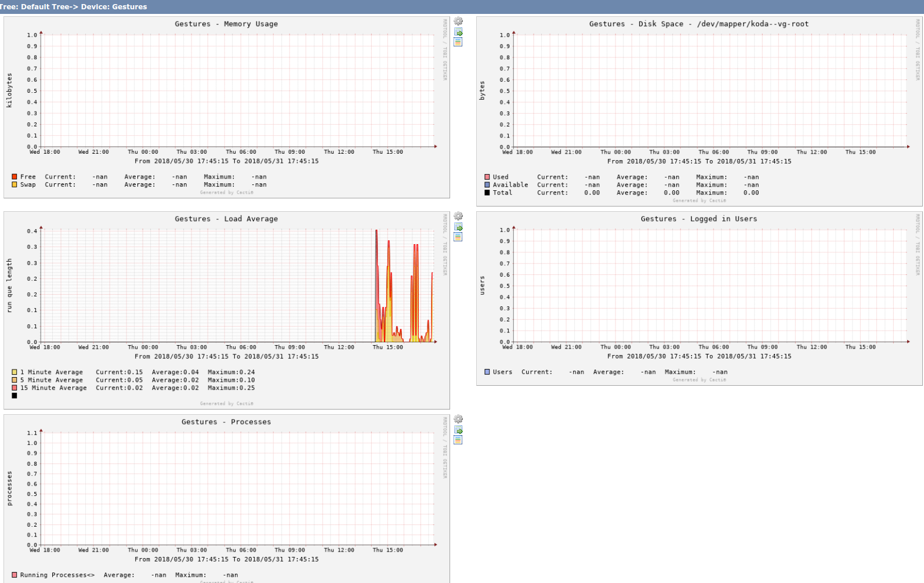Export Load Average graph data as CSV

[458, 227]
